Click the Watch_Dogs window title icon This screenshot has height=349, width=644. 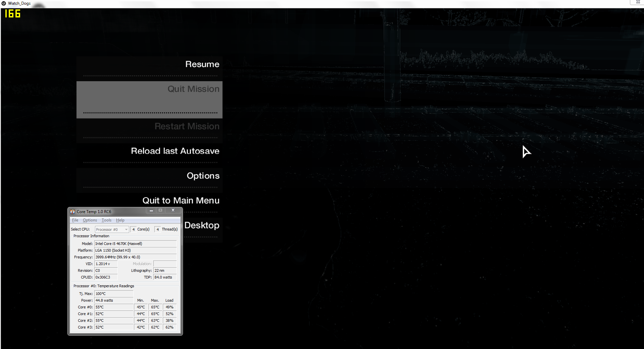(x=4, y=3)
